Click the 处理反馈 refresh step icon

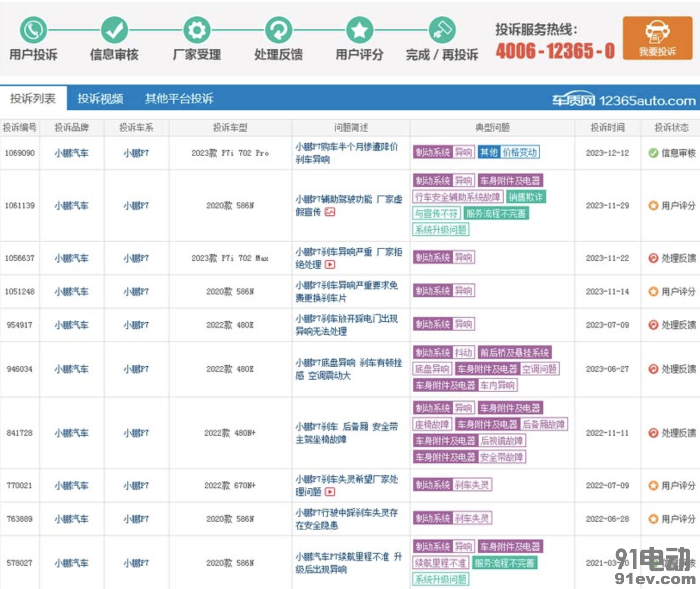(279, 30)
